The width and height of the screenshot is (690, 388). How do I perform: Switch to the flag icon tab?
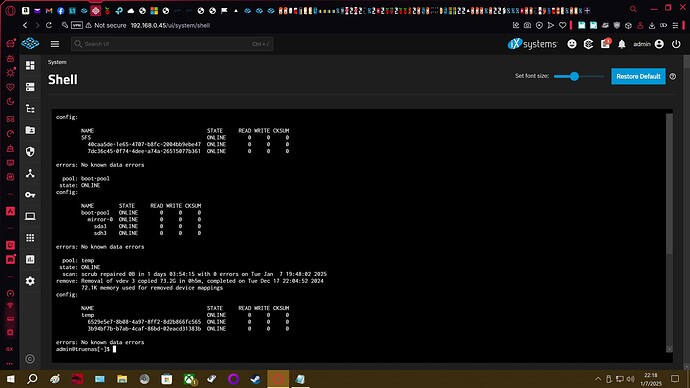[x=224, y=11]
